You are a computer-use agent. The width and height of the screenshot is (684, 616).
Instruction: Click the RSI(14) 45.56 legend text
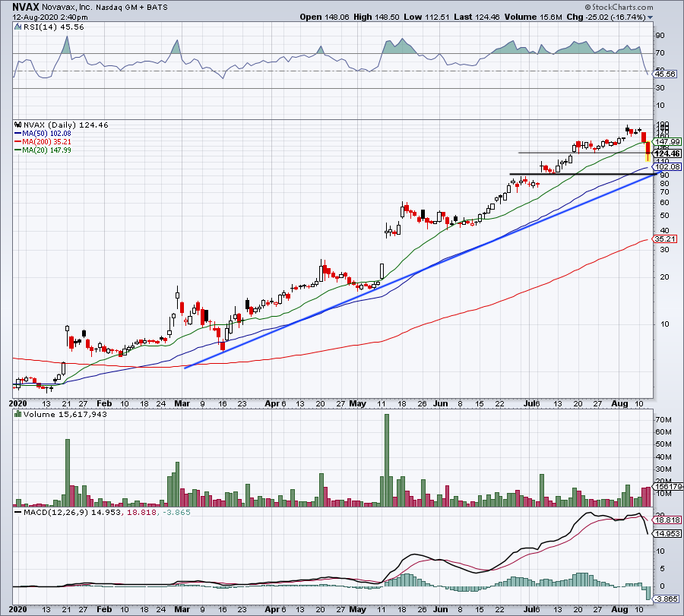click(54, 27)
